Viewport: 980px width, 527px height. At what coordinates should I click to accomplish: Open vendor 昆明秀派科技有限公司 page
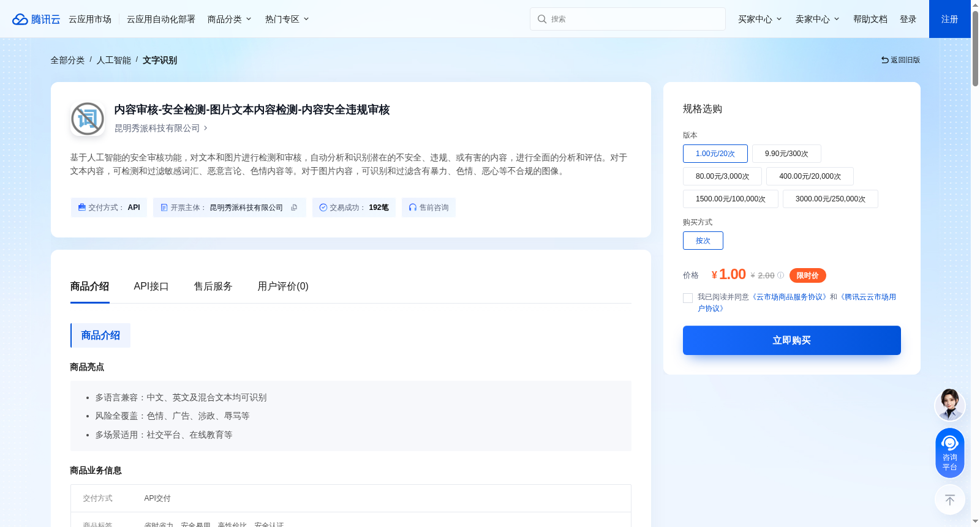[161, 128]
